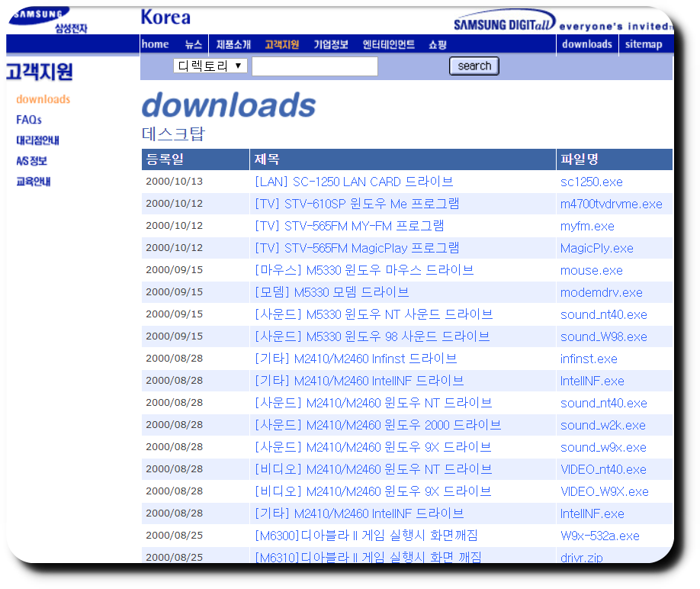Screen dimensions: 700x589
Task: Click the 고객지원 sidebar heading
Action: 40,72
